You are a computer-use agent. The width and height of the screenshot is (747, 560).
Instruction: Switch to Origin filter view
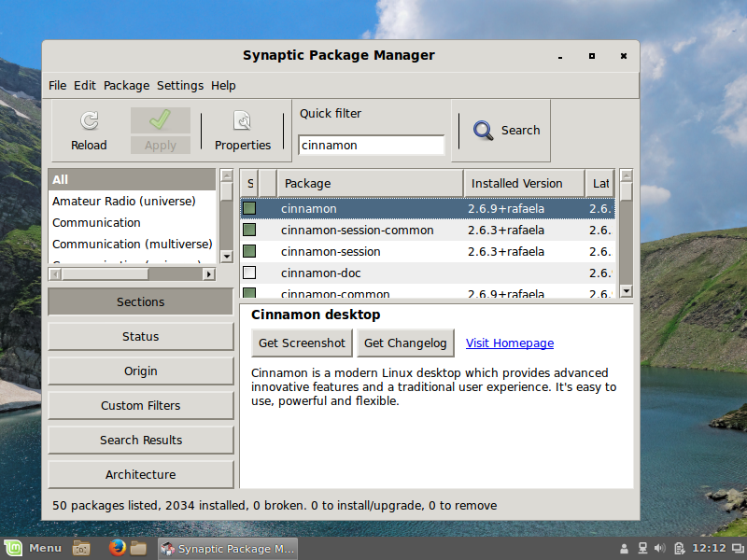[141, 371]
